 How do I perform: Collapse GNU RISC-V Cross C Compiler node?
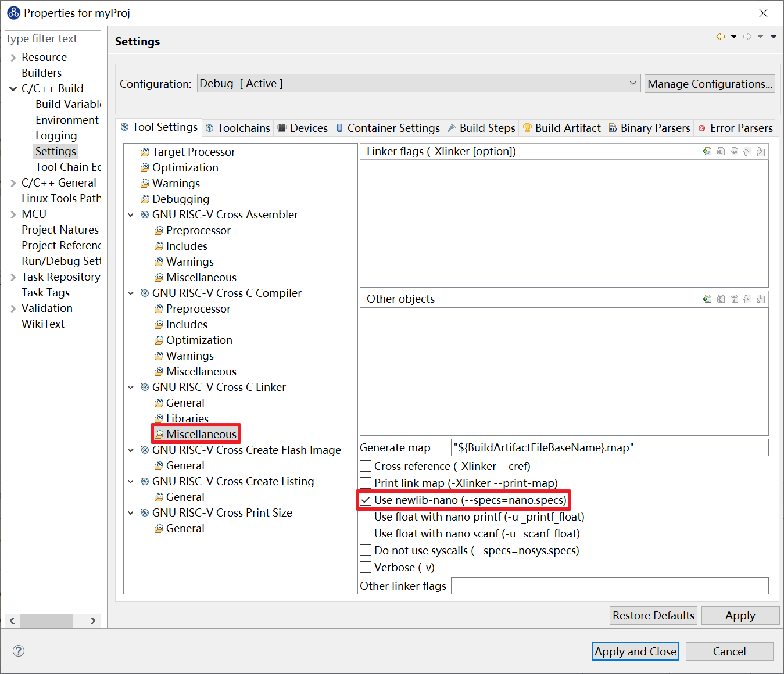[x=131, y=293]
